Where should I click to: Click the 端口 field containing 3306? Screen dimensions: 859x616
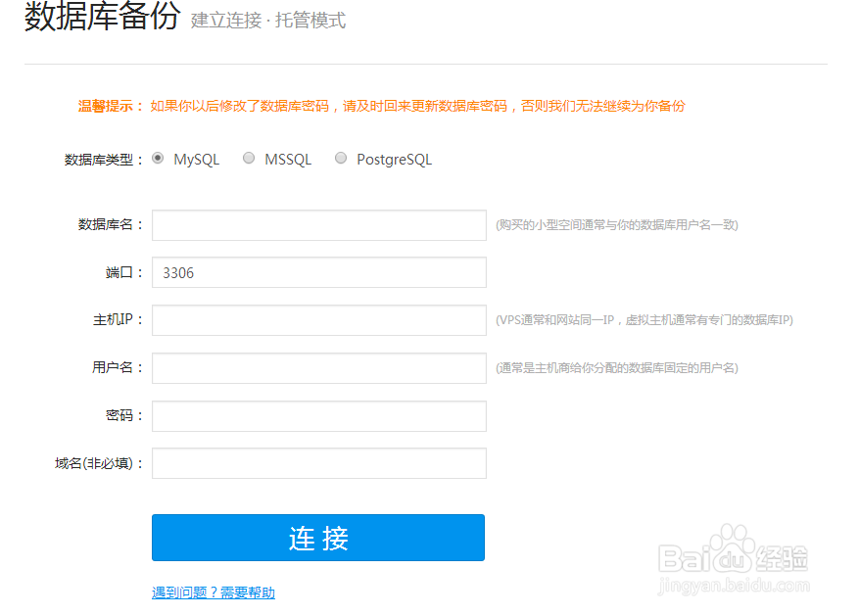tap(318, 272)
